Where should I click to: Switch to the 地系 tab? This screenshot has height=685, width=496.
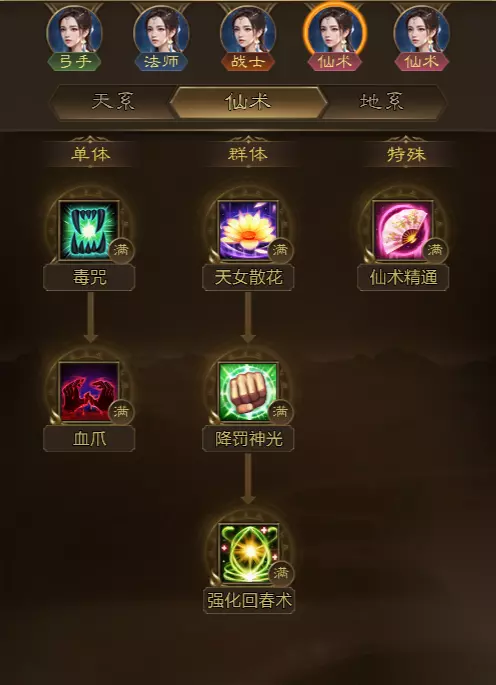tap(382, 102)
